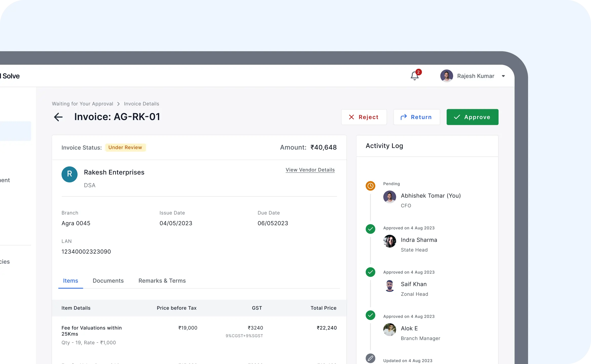591x364 pixels.
Task: Click the green checkmark beside Alok E
Action: [x=370, y=315]
